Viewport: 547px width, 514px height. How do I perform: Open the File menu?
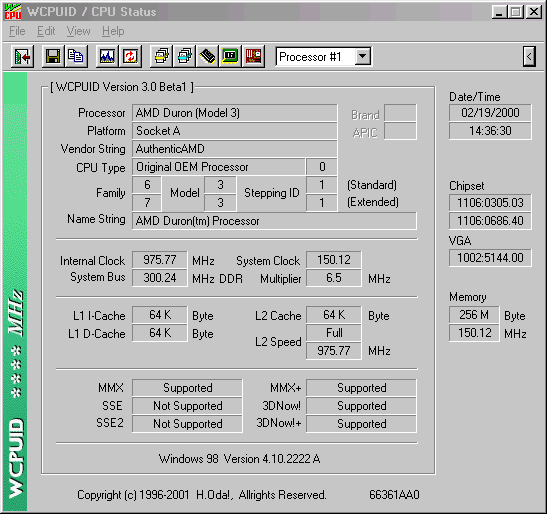(17, 31)
